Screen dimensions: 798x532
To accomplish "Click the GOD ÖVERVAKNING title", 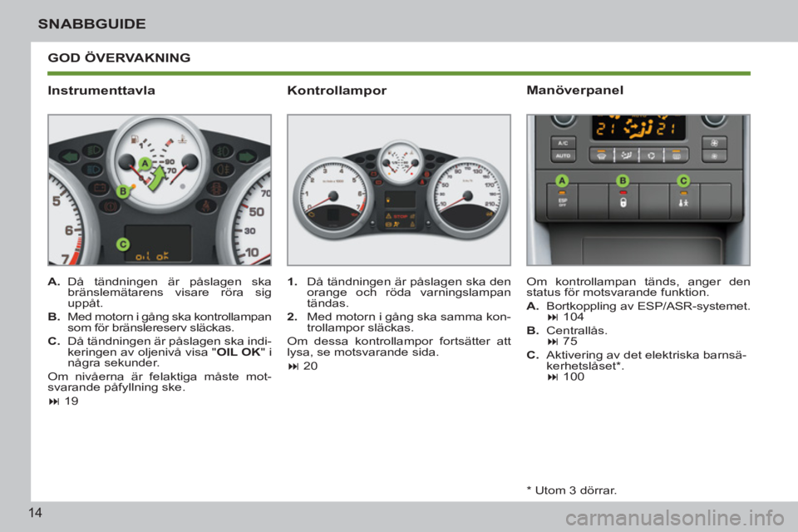I will [119, 57].
